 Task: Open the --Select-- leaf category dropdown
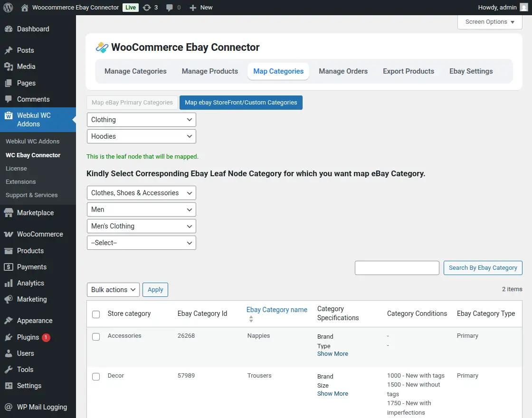coord(142,243)
